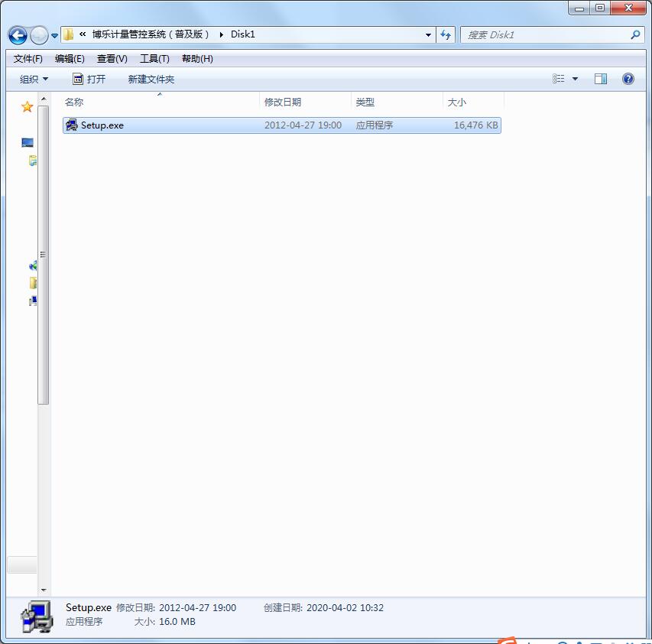Viewport: 652px width, 644px height.
Task: Click the Favorites star in navigation pane
Action: tap(27, 107)
